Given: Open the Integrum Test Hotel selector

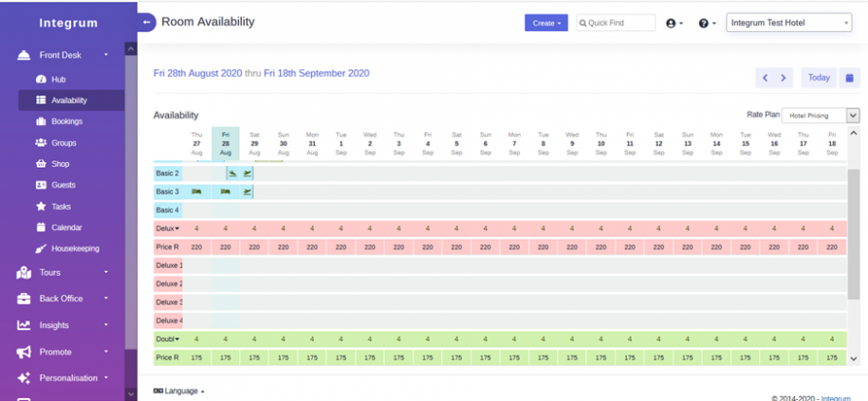Looking at the screenshot, I should tap(788, 23).
